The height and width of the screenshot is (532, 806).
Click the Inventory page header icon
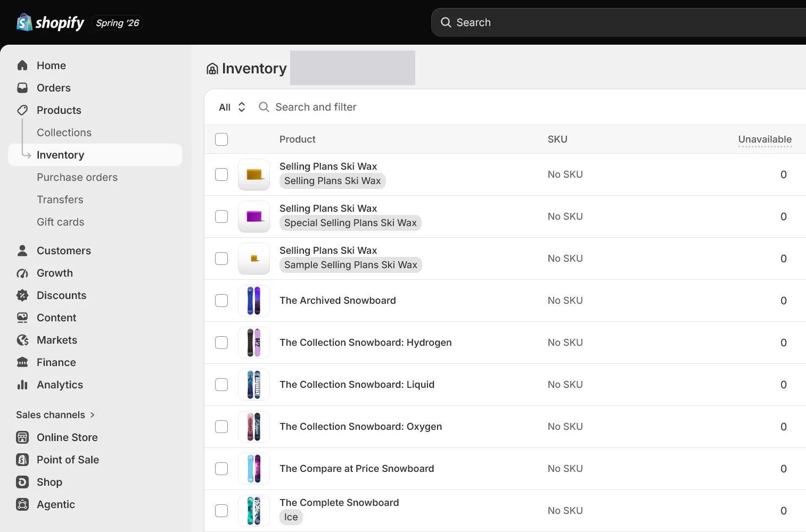pos(212,69)
